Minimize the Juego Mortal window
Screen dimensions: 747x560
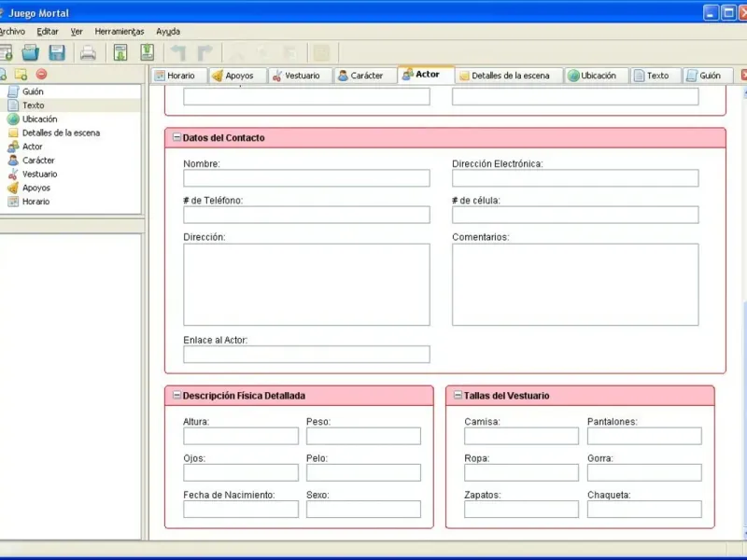711,13
